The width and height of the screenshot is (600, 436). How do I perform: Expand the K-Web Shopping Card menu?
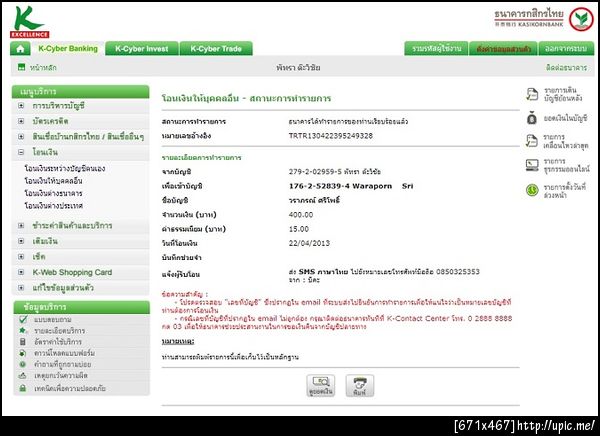click(x=21, y=272)
